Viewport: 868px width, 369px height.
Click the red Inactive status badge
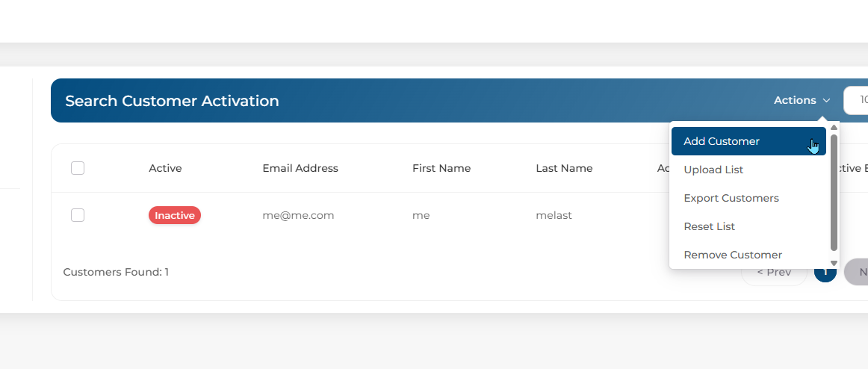pos(175,215)
